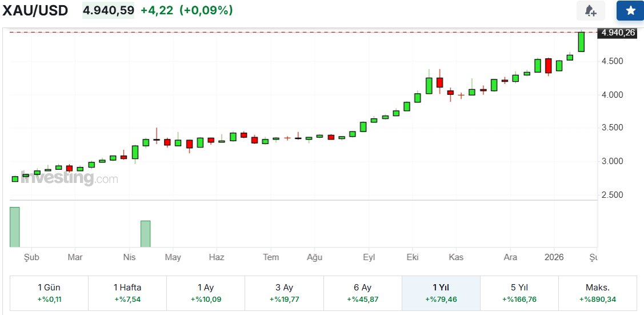
Task: Click the 3.500 price axis label
Action: pos(613,127)
